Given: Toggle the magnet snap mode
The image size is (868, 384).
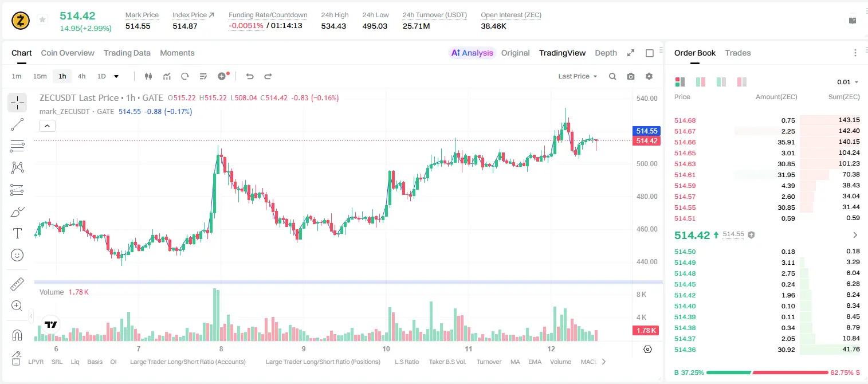Looking at the screenshot, I should [17, 335].
